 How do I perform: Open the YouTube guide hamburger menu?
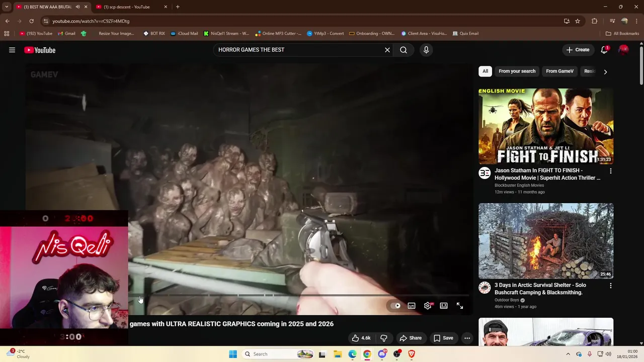(x=12, y=50)
